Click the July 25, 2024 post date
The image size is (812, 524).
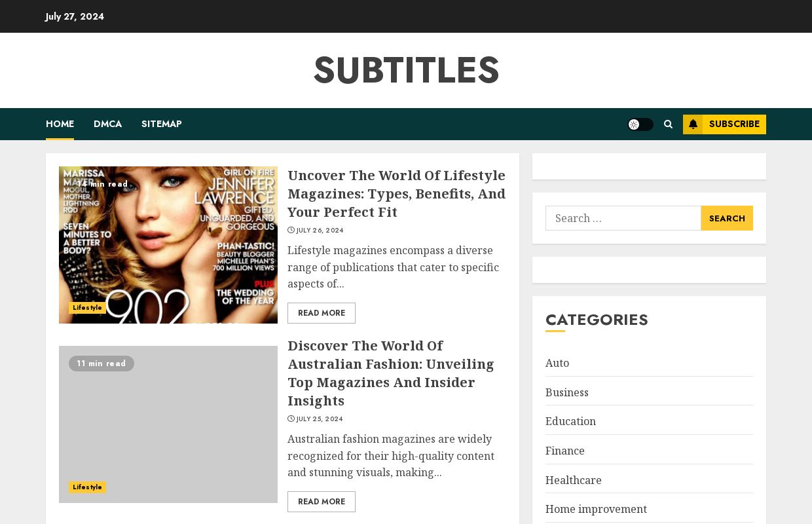click(x=316, y=419)
